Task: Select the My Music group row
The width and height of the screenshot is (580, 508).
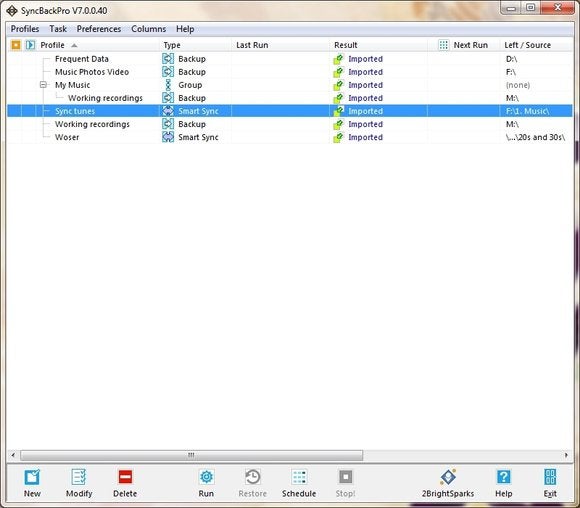Action: [72, 85]
